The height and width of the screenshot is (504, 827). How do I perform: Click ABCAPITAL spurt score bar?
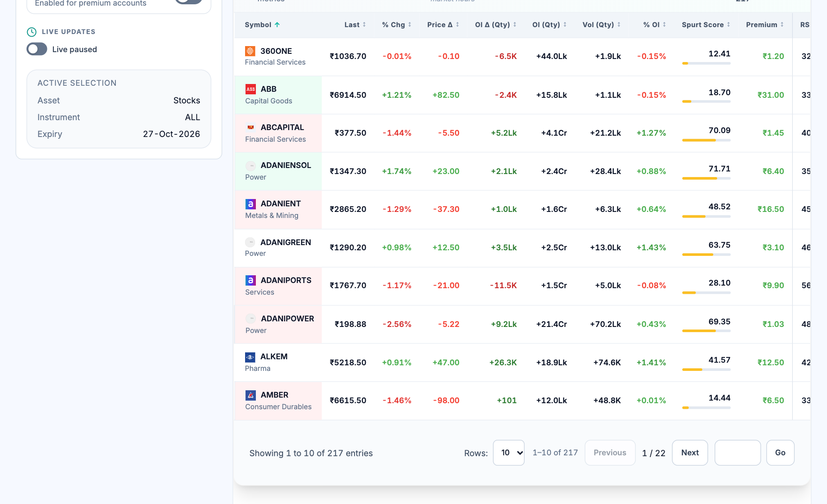point(706,140)
